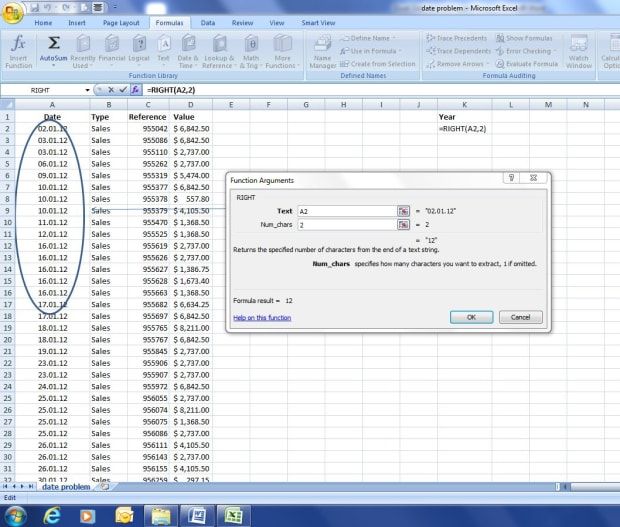Click the Save icon in Quick Access Toolbar
The width and height of the screenshot is (620, 527).
click(x=35, y=7)
